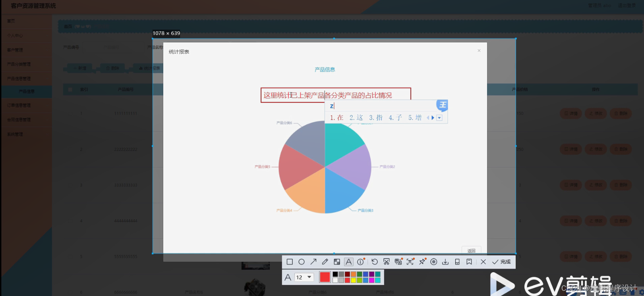Choose IME candidate 5. 增
This screenshot has height=296, width=644.
(x=415, y=117)
